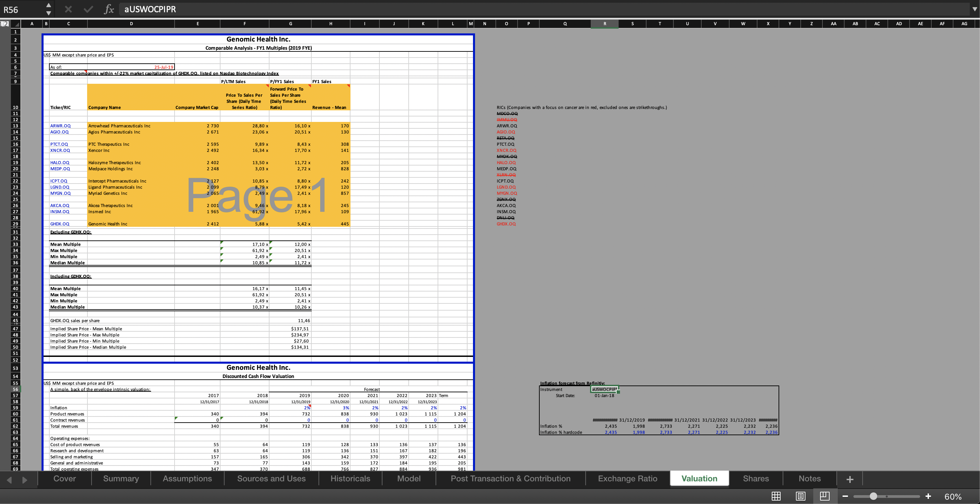Click the AGIO.OQ ticker link
The image size is (980, 504).
tap(59, 132)
